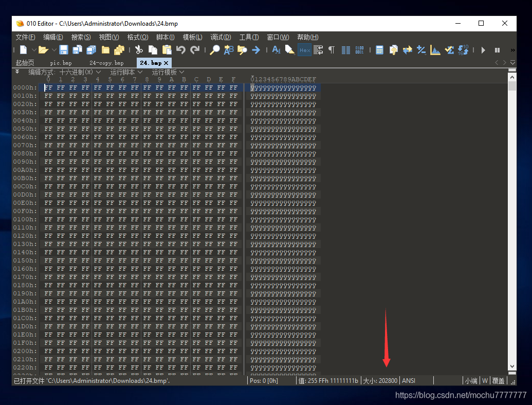Switch to the 起始页 tab

click(25, 63)
